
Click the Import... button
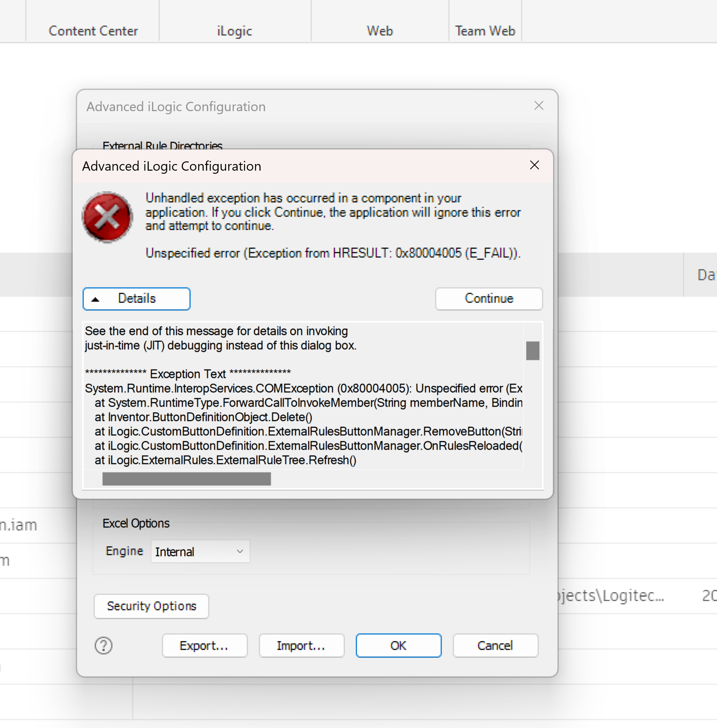click(x=301, y=646)
